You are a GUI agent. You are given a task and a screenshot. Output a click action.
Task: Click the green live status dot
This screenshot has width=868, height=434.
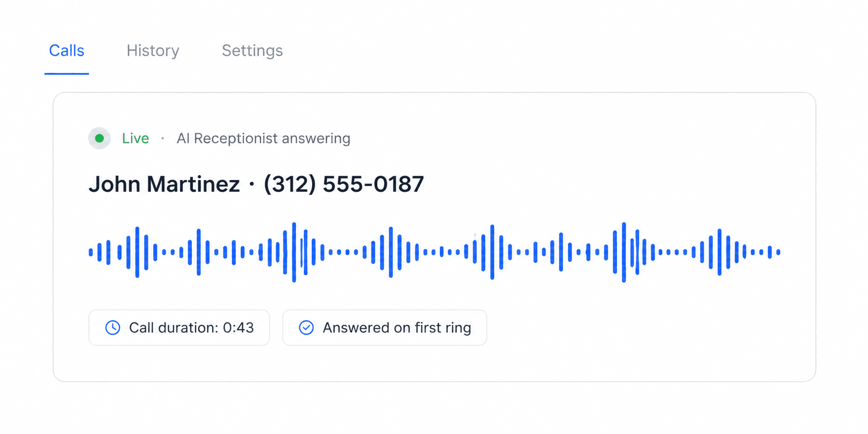99,138
